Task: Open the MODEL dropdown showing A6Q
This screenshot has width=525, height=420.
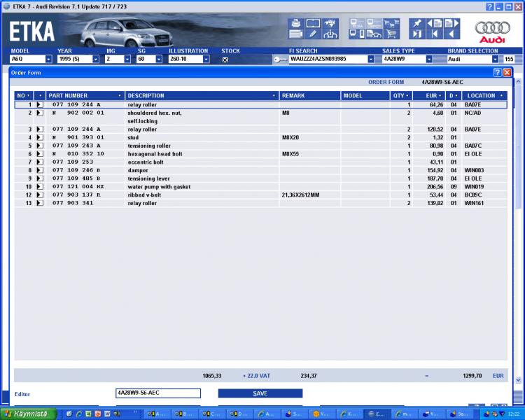Action: click(48, 59)
